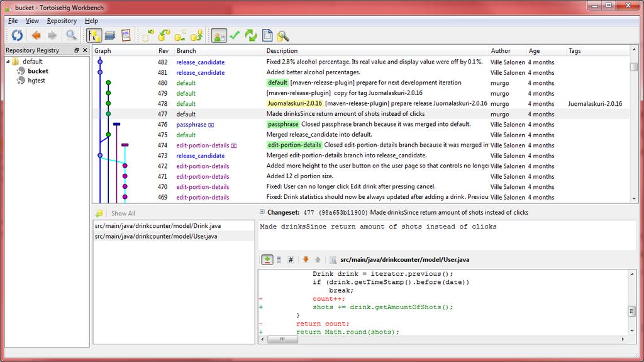Click the Juomalaskuri-2.0.16 yellow tag label
The image size is (644, 362).
tap(295, 104)
